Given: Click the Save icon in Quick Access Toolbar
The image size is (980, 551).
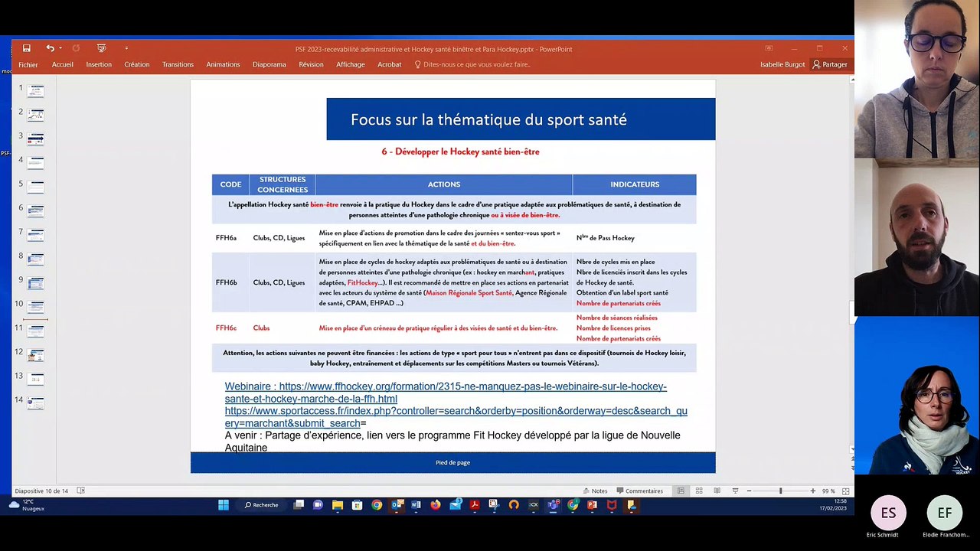Looking at the screenshot, I should (x=26, y=48).
